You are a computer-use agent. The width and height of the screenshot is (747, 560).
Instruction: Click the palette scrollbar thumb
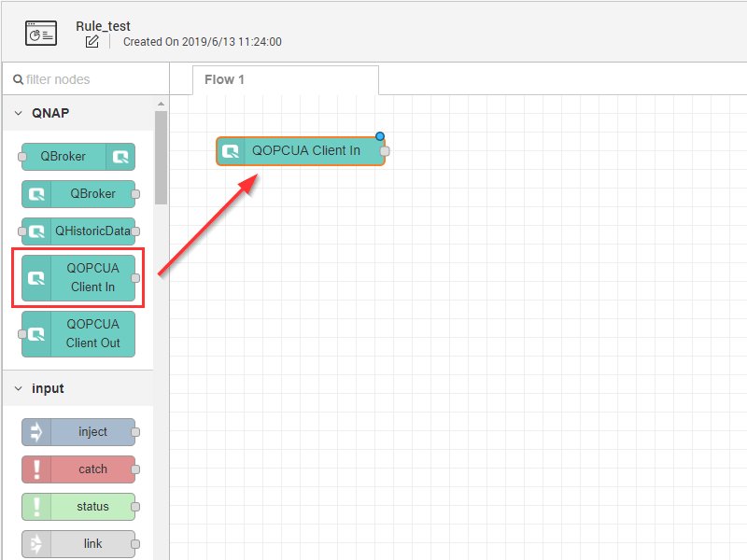pyautogui.click(x=161, y=158)
